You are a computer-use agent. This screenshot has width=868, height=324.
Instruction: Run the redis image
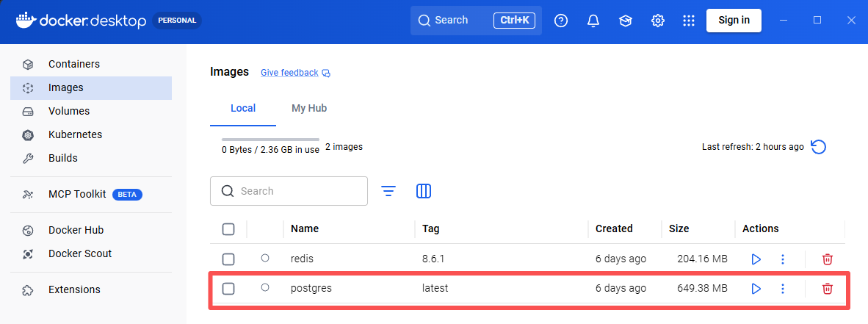tap(756, 259)
